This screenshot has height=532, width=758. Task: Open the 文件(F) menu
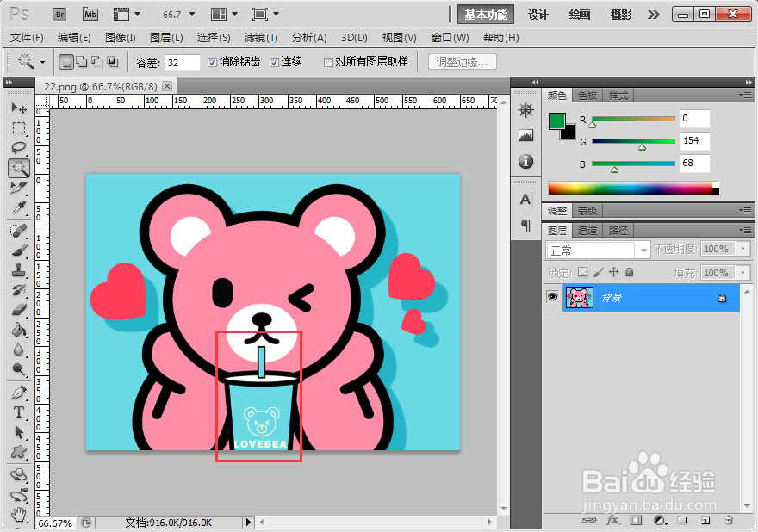27,38
